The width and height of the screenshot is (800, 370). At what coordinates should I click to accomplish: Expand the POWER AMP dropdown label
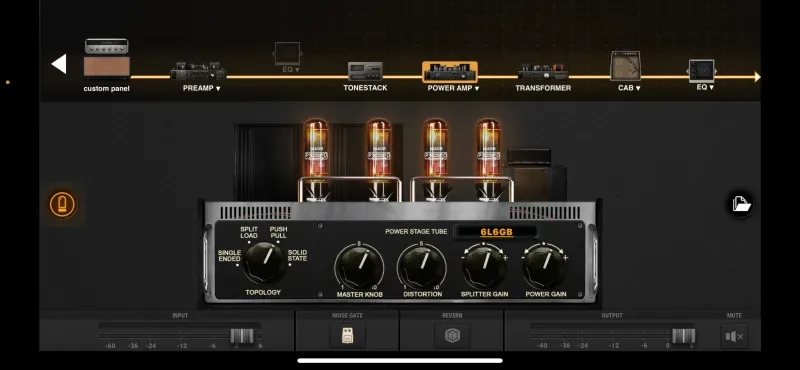tap(454, 88)
